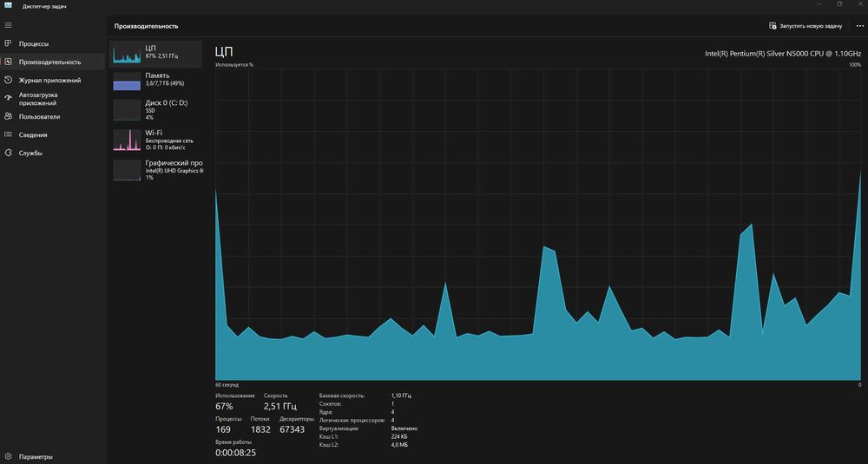868x464 pixels.
Task: Select the Память memory graph item
Action: coord(155,81)
